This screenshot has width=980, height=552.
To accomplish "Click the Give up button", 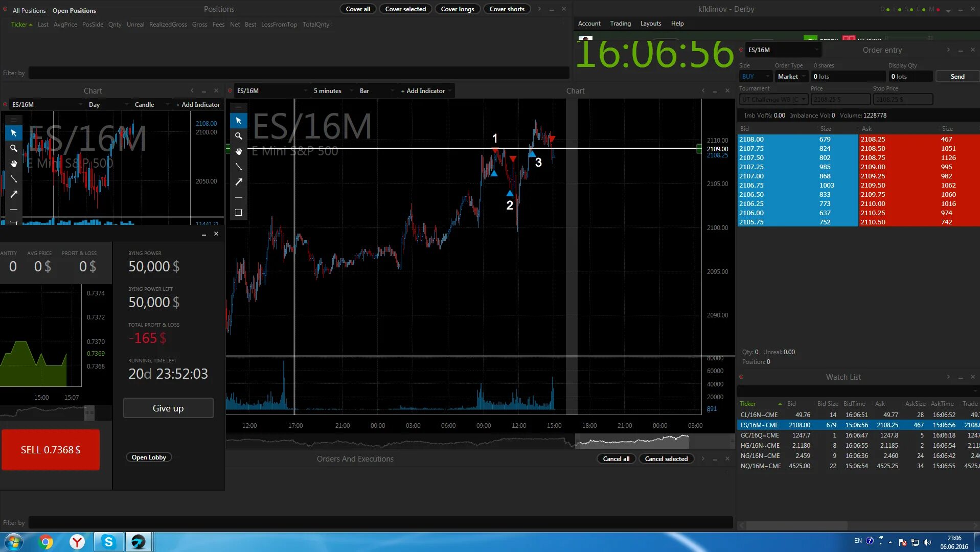I will (x=168, y=408).
